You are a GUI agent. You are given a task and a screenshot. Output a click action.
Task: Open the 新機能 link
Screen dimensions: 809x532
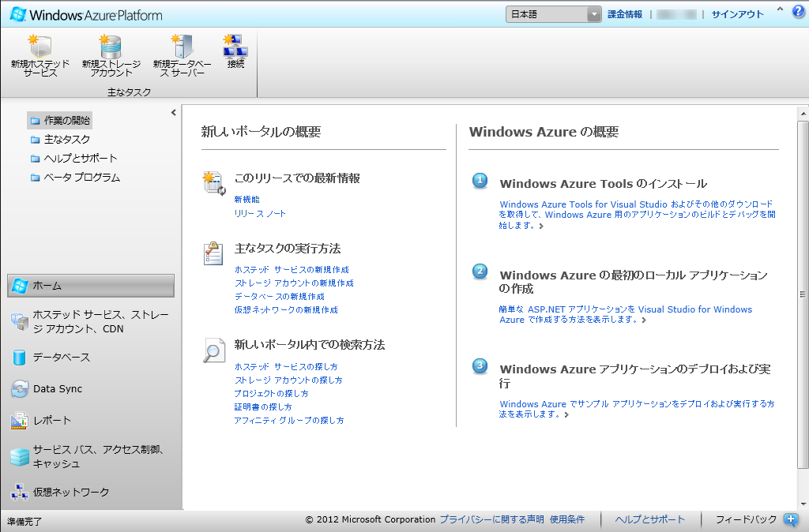tap(246, 200)
